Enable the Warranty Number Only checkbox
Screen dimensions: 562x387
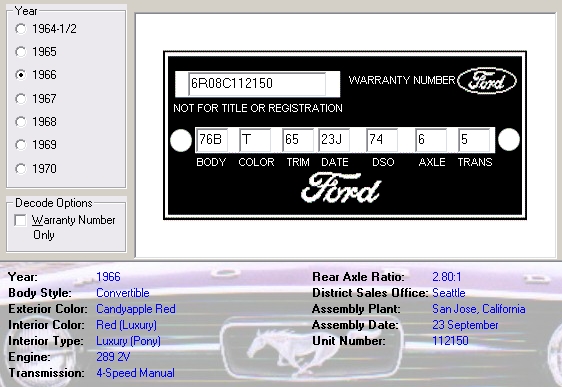pos(20,220)
